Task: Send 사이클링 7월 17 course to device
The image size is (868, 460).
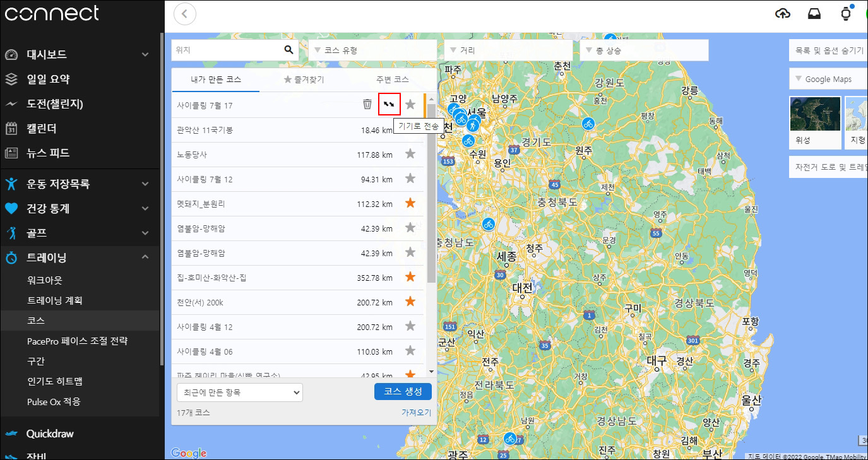Action: click(389, 104)
